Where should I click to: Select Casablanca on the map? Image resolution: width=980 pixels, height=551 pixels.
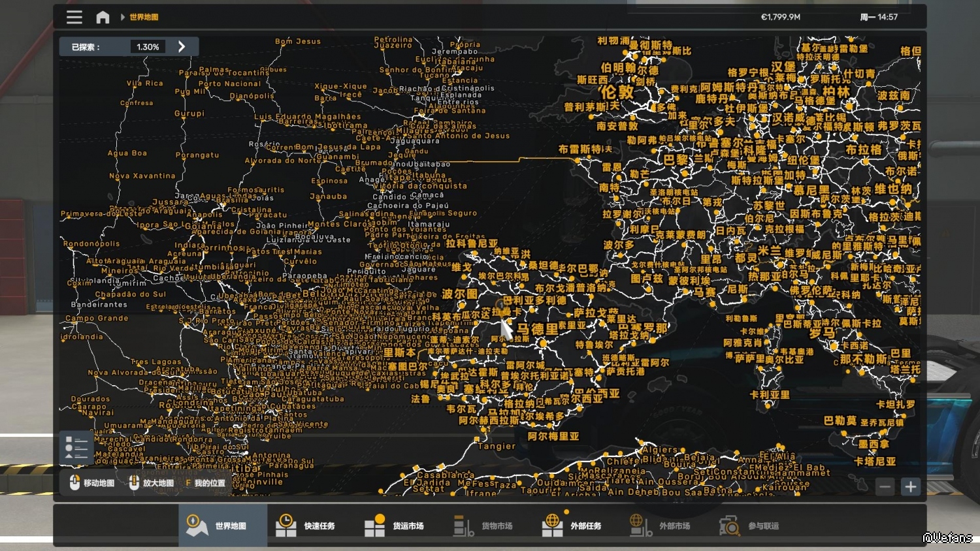tap(446, 475)
